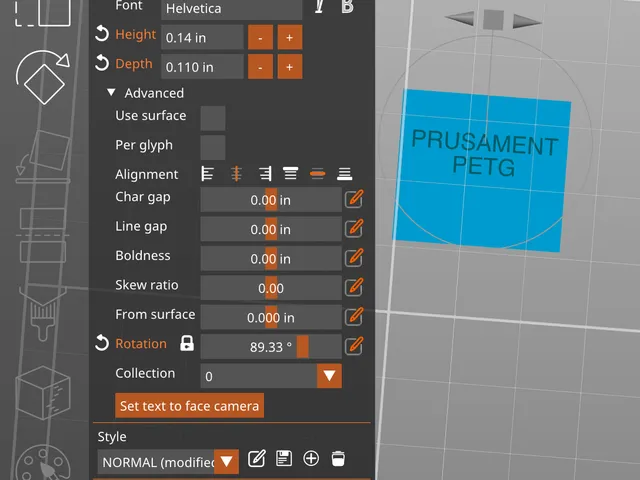Increase Height with the plus button
The width and height of the screenshot is (640, 480).
(x=290, y=38)
